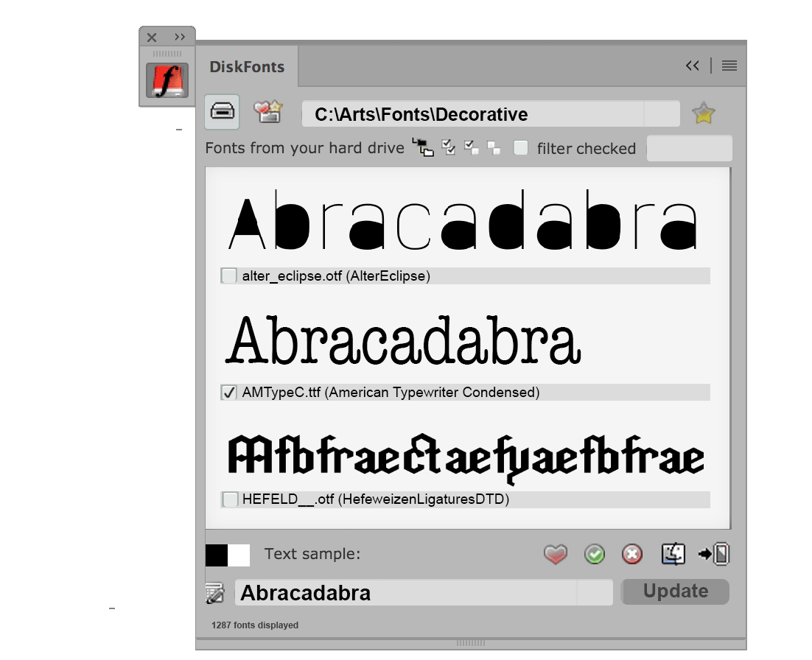Click the red X remove icon

632,554
